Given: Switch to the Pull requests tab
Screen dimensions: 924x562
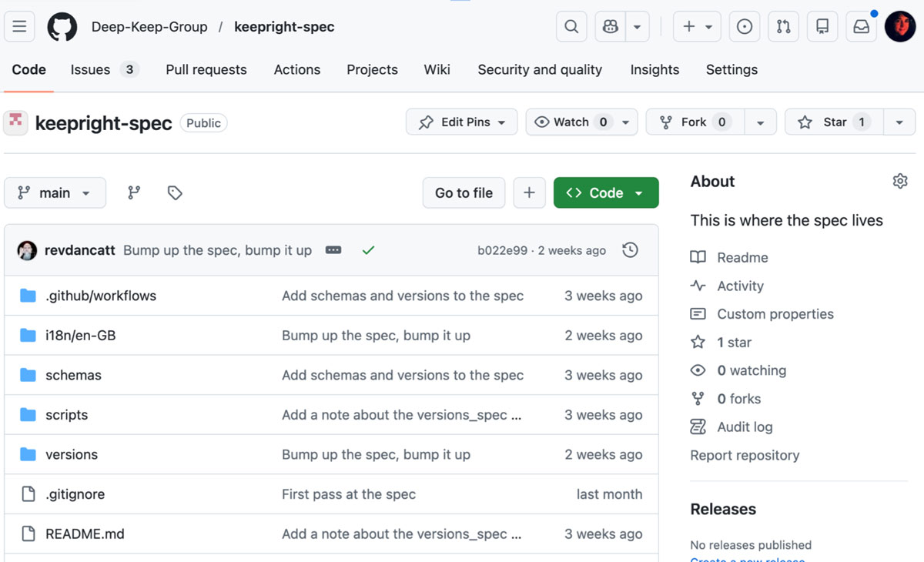Looking at the screenshot, I should coord(206,69).
